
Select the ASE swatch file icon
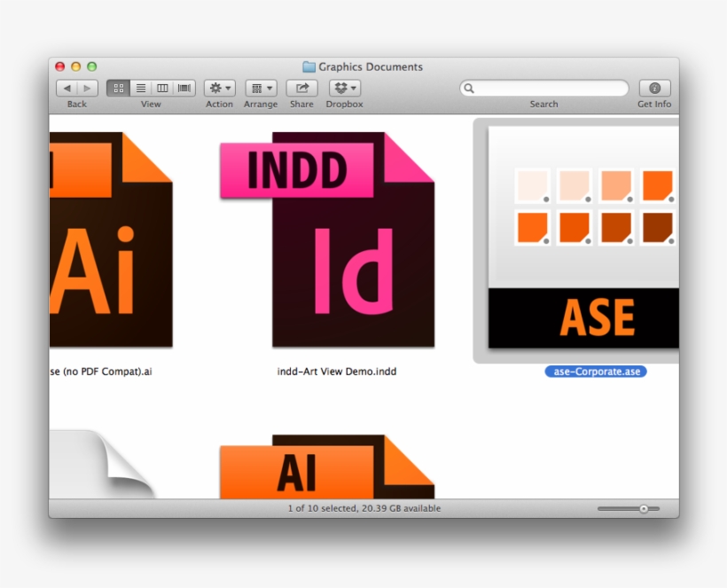pyautogui.click(x=583, y=238)
